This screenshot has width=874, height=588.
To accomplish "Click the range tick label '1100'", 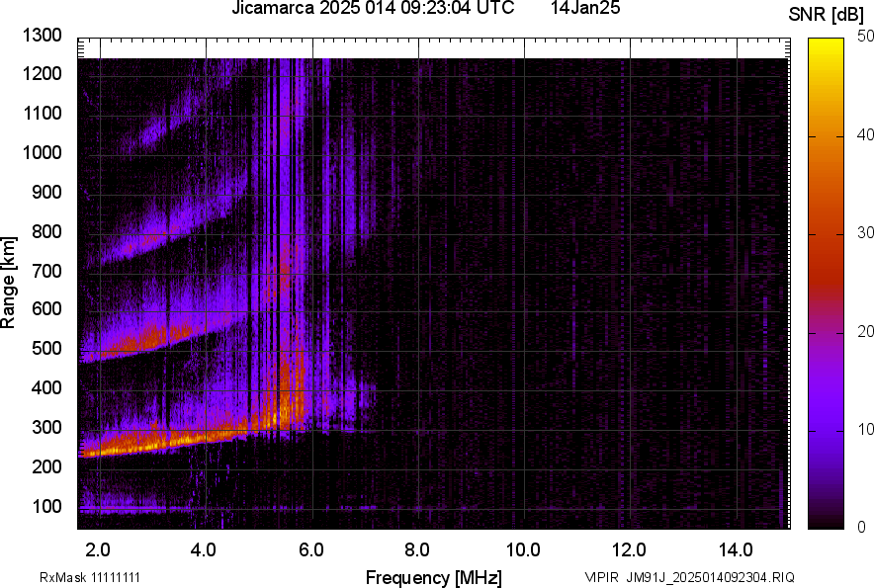I will pyautogui.click(x=42, y=114).
